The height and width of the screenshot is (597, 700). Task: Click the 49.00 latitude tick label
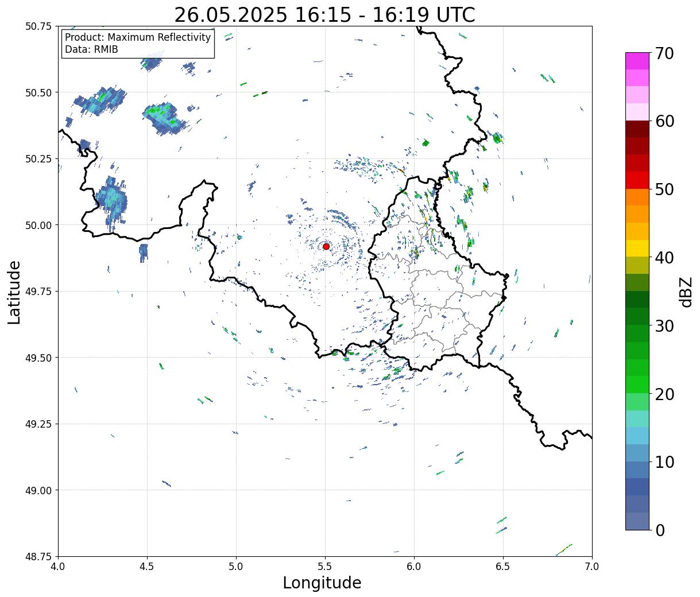coord(38,490)
